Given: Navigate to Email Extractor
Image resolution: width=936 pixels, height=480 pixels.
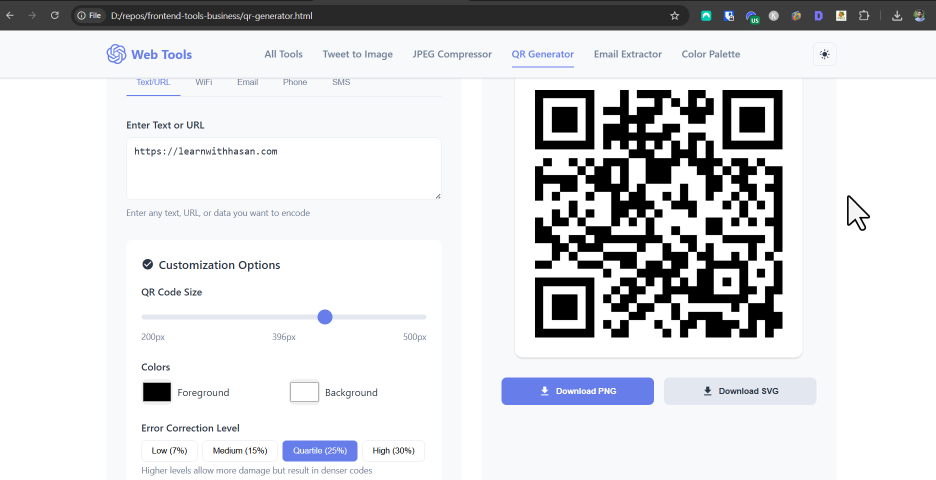Looking at the screenshot, I should pyautogui.click(x=627, y=54).
